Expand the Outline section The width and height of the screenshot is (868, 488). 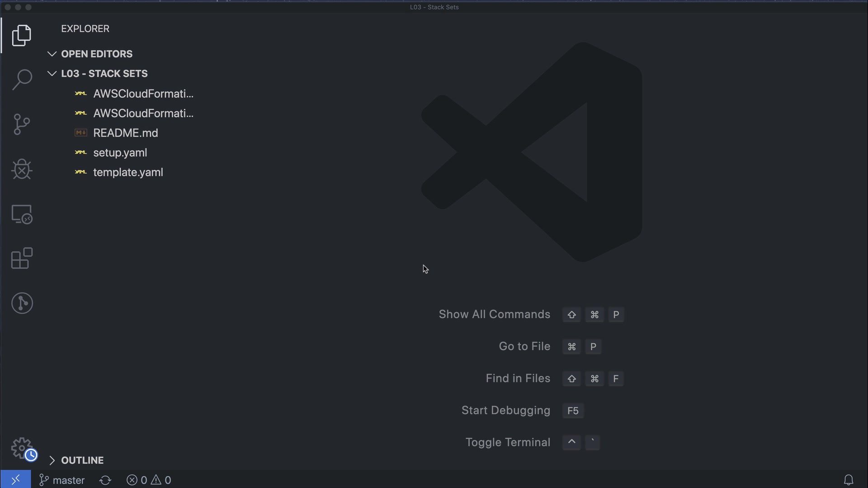(x=52, y=460)
